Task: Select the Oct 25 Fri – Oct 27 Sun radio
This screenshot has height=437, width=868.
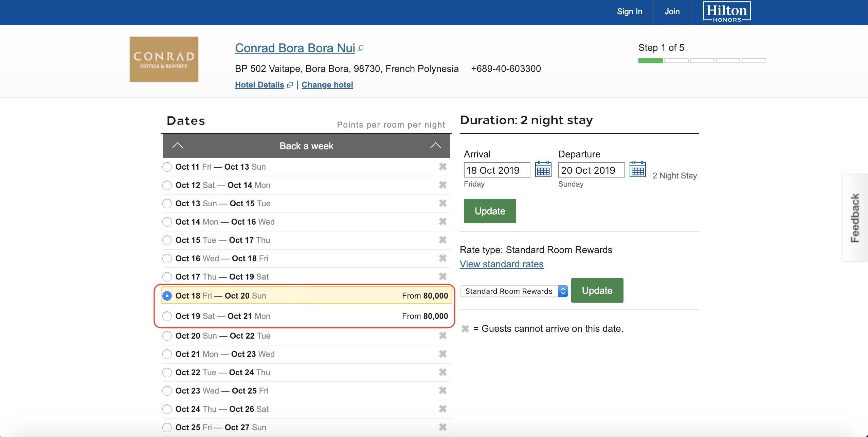Action: pos(167,427)
